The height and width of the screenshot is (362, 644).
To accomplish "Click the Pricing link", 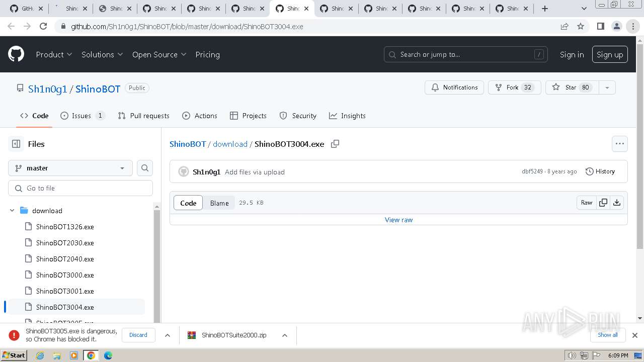I will (207, 54).
